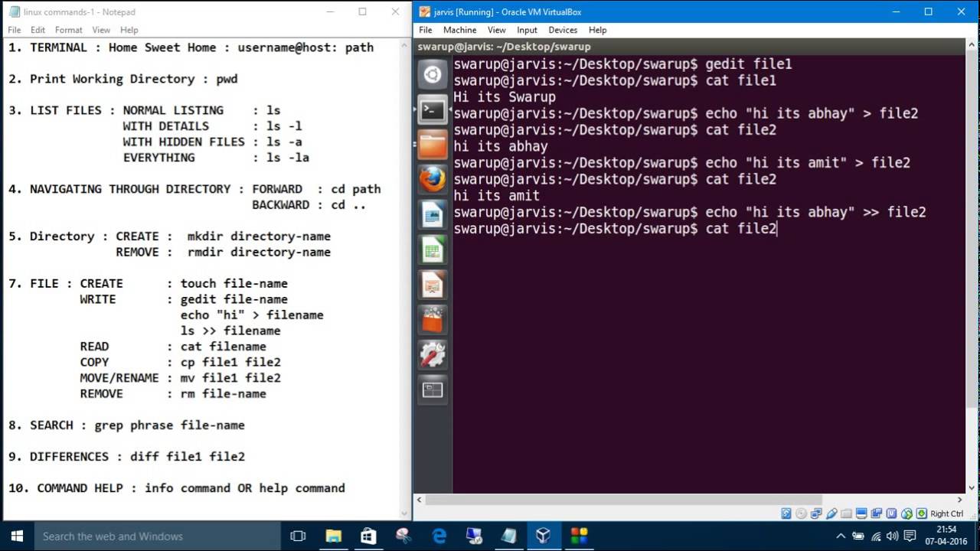Open the Format menu in Notepad
Screen dimensions: 980x551
pos(68,30)
